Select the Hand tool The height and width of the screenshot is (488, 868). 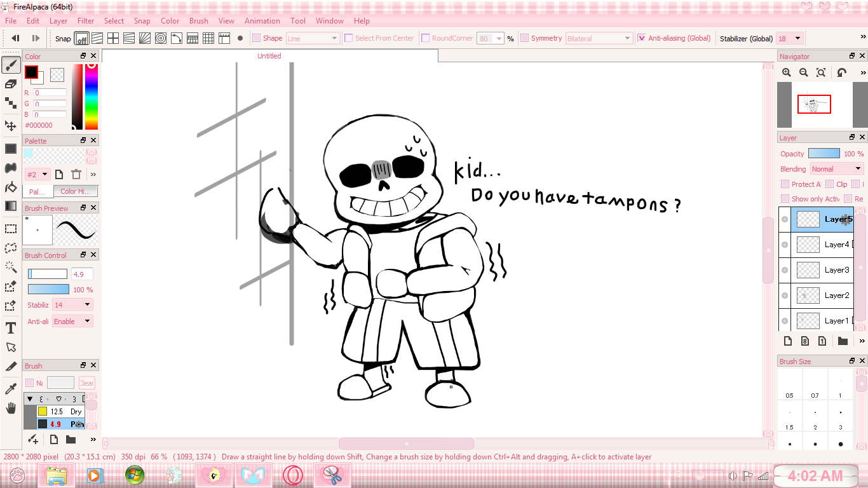pos(11,408)
